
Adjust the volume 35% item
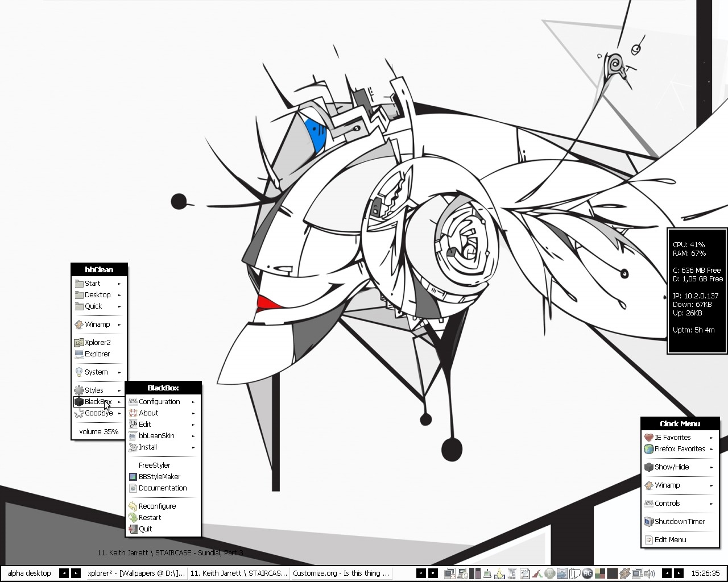tap(98, 431)
